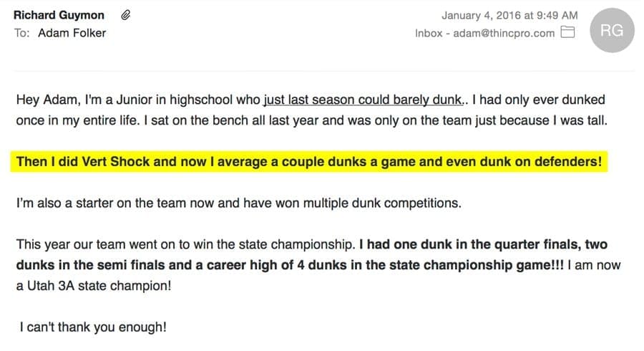Viewport: 644px width, 351px height.
Task: Open the mailbox folder icon beside Inbox
Action: click(568, 33)
